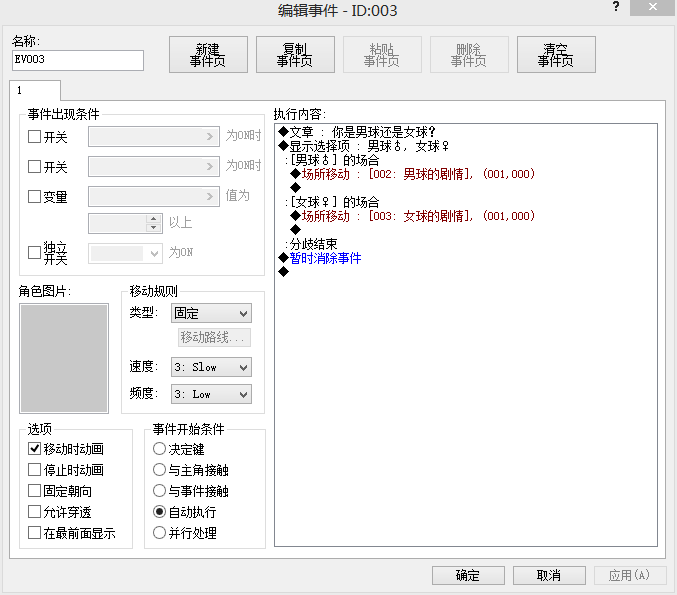Select the 分歧结束 line
The image size is (677, 595).
click(x=311, y=244)
